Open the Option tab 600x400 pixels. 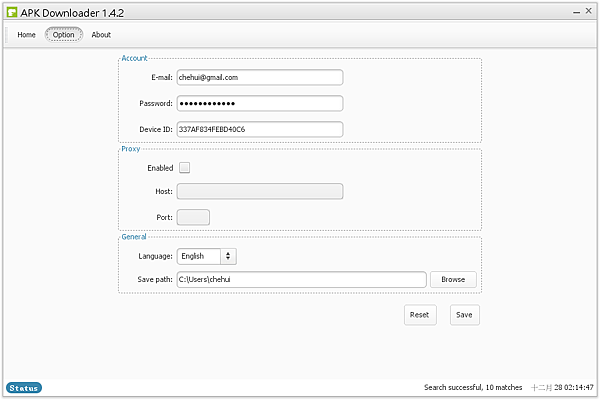(64, 35)
